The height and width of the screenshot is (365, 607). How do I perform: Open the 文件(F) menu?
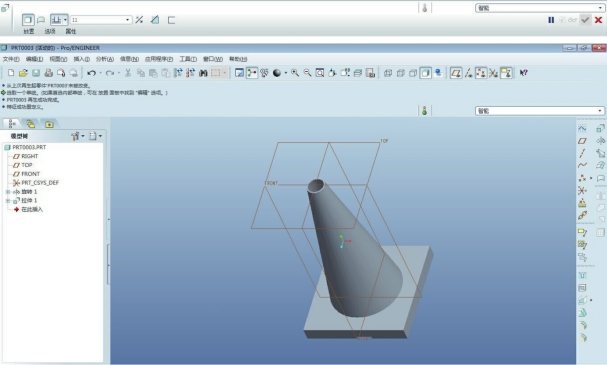click(x=11, y=59)
